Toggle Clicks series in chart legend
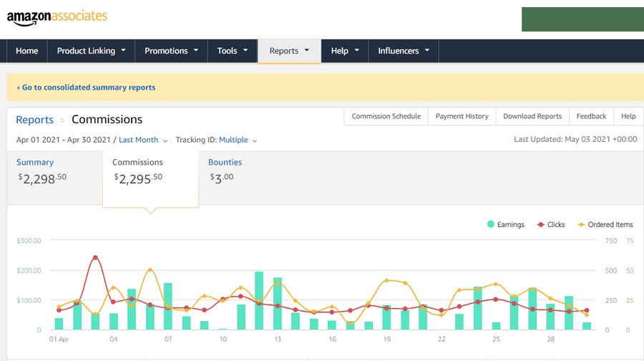This screenshot has height=361, width=644. point(551,224)
